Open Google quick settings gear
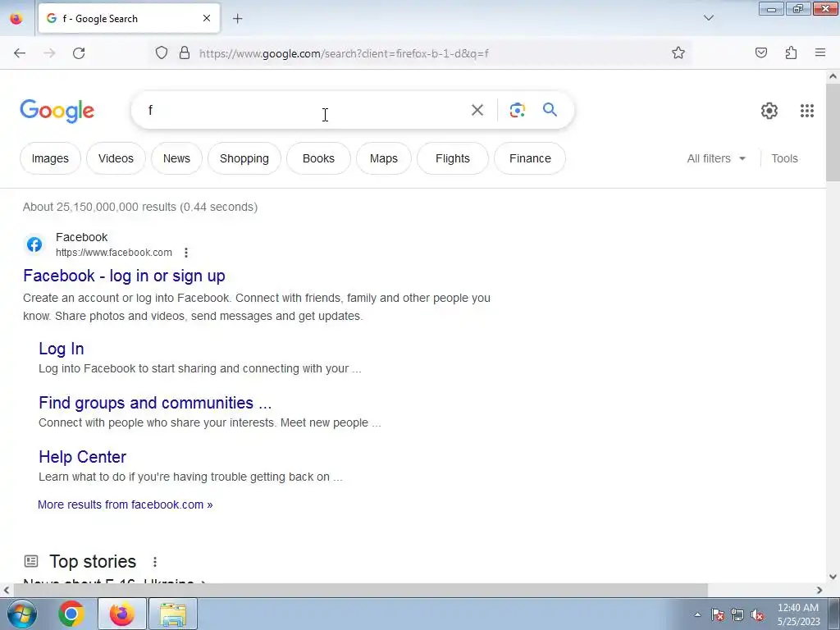 [x=769, y=111]
